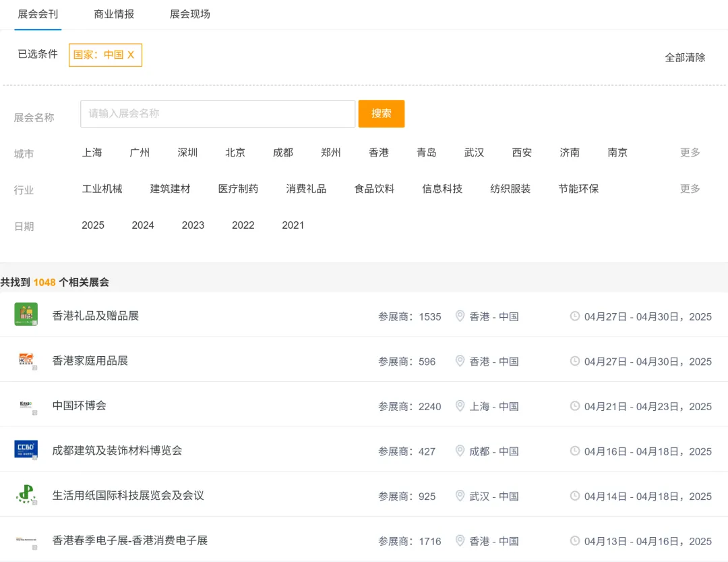Filter by city 南京
Viewport: 728px width, 562px height.
[x=617, y=152]
